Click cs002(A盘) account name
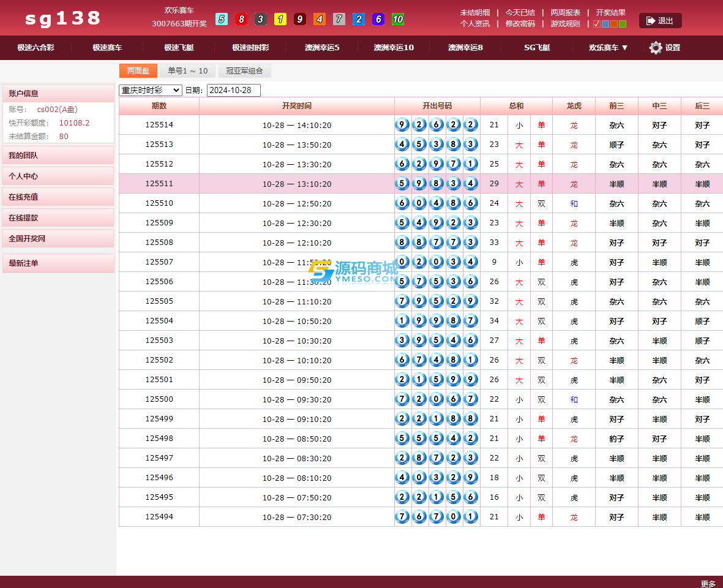The width and height of the screenshot is (723, 588). coord(57,109)
